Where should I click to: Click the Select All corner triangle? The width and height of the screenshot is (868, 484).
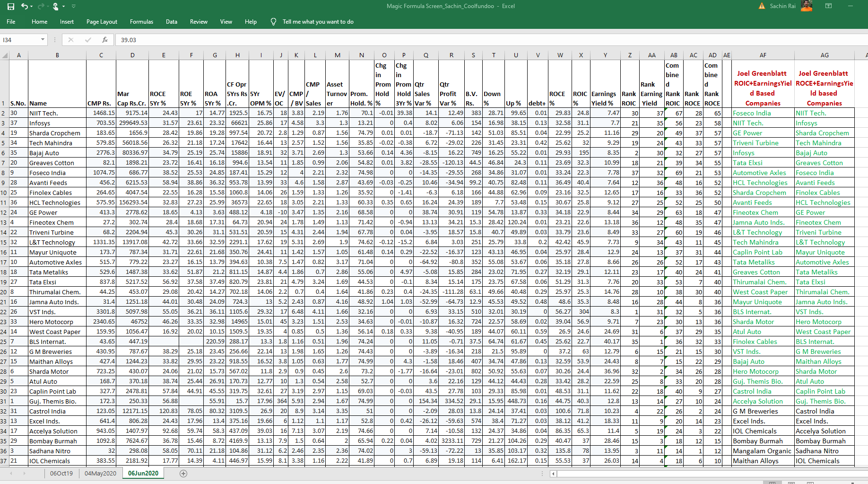click(x=5, y=55)
